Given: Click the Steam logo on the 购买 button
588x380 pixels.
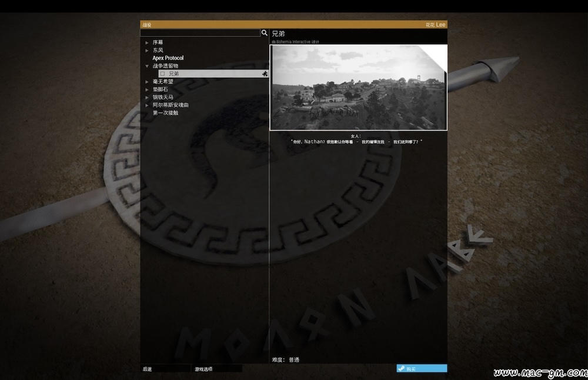Looking at the screenshot, I should (401, 368).
